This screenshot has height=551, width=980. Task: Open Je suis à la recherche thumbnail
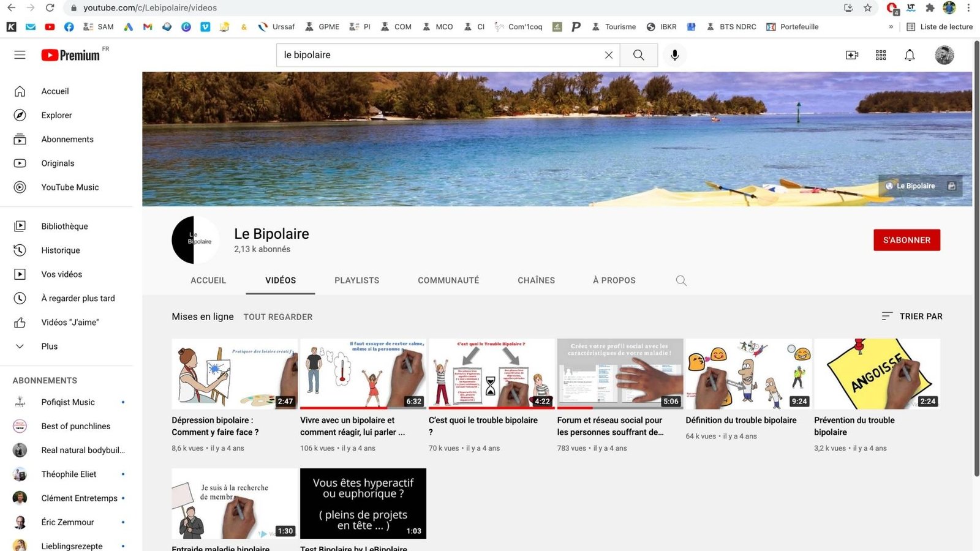click(x=235, y=504)
